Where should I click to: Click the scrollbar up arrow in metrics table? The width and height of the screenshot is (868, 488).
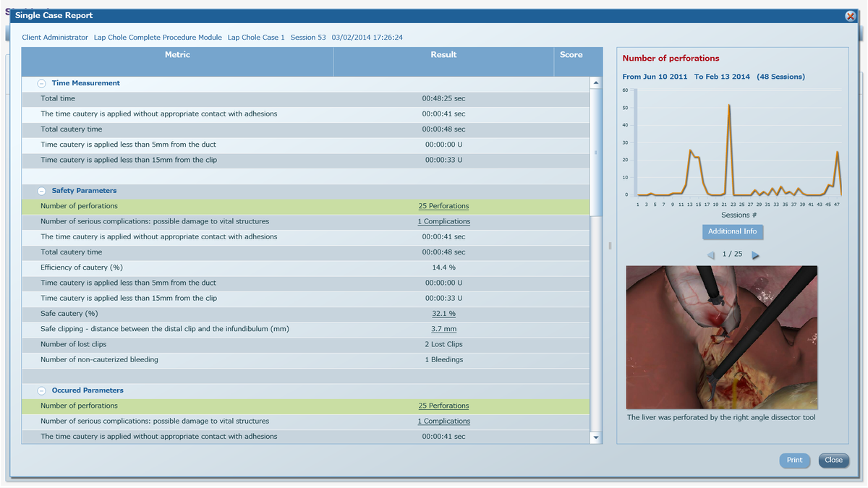click(596, 83)
